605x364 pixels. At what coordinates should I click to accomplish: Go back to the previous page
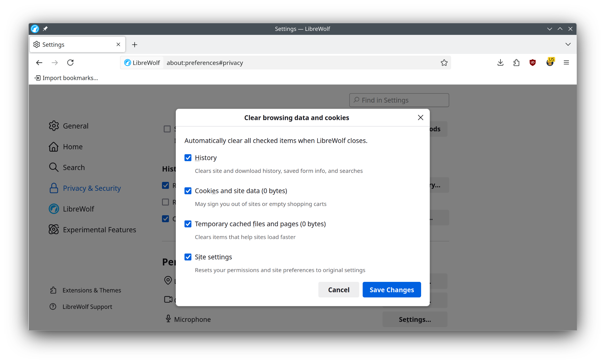point(39,63)
